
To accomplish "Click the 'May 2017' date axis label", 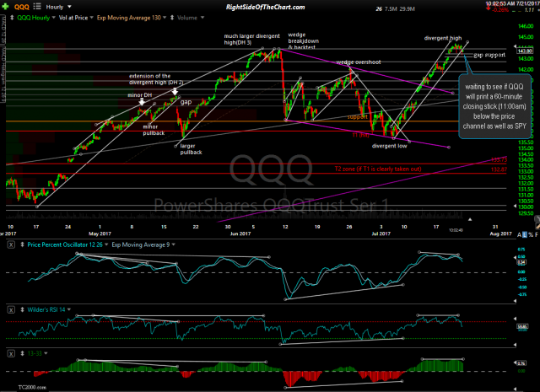I will pyautogui.click(x=100, y=234).
